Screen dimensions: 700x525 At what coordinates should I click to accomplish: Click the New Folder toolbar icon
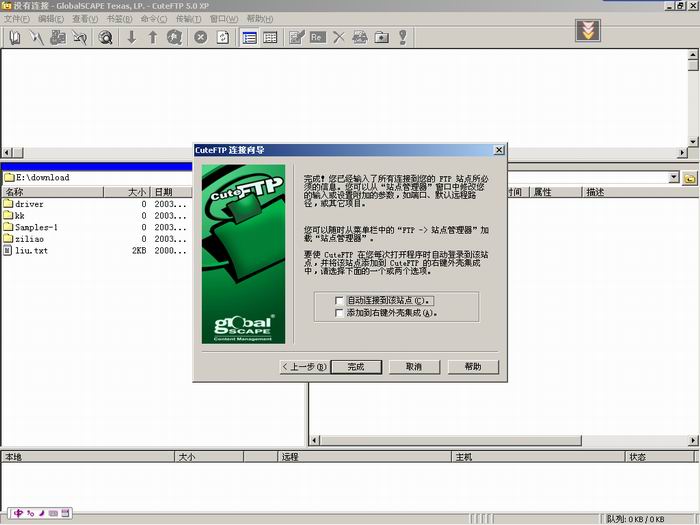[x=381, y=38]
